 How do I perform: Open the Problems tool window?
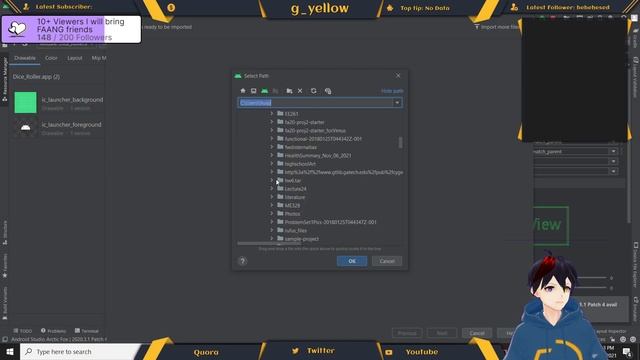(53, 331)
